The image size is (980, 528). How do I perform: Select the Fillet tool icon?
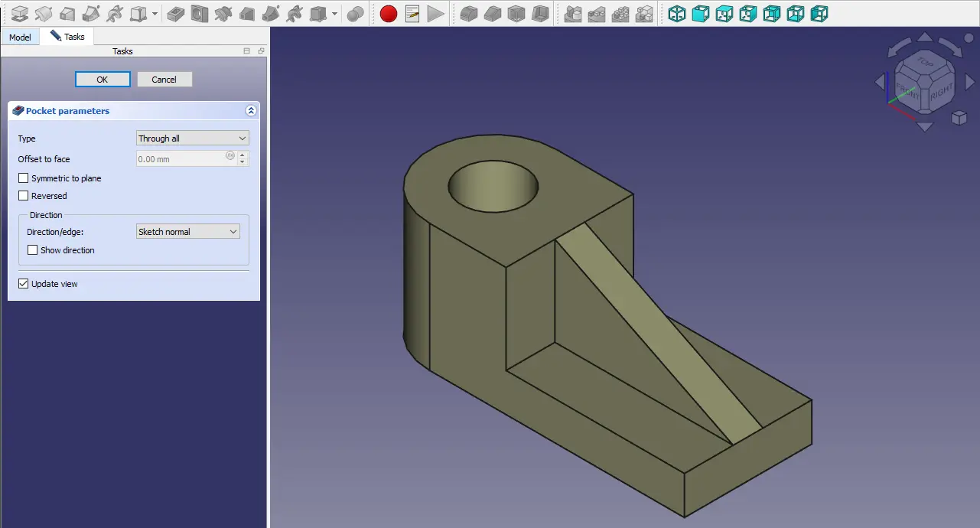[x=469, y=14]
